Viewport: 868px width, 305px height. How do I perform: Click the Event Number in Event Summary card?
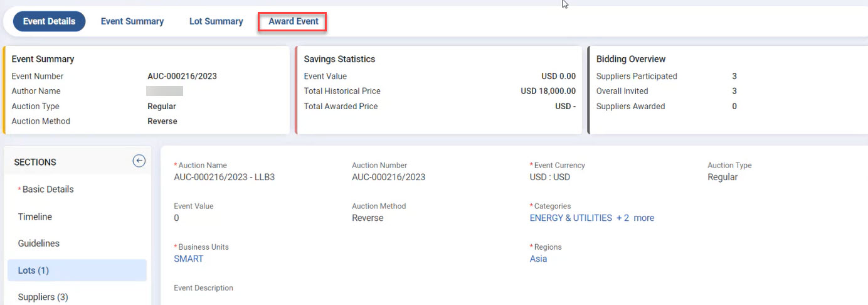(x=182, y=77)
